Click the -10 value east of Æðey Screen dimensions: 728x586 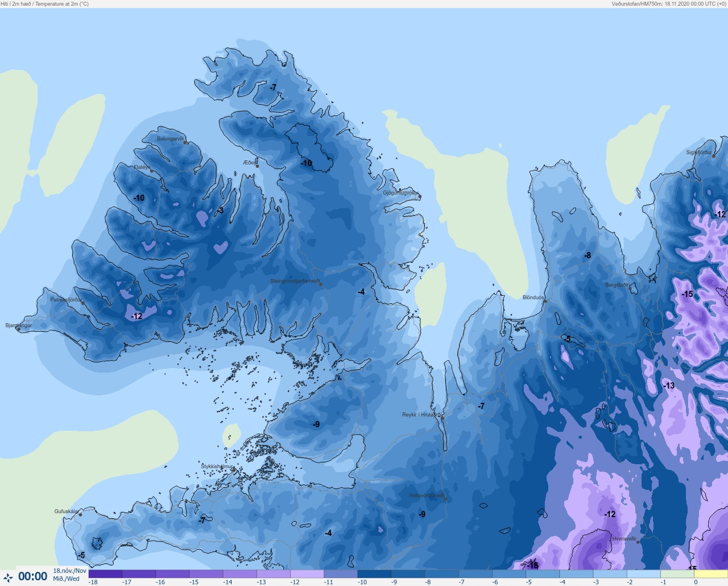[307, 163]
